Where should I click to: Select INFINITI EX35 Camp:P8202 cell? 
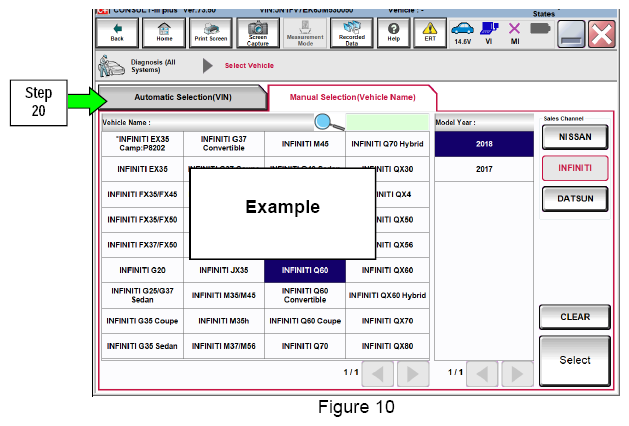click(x=142, y=144)
